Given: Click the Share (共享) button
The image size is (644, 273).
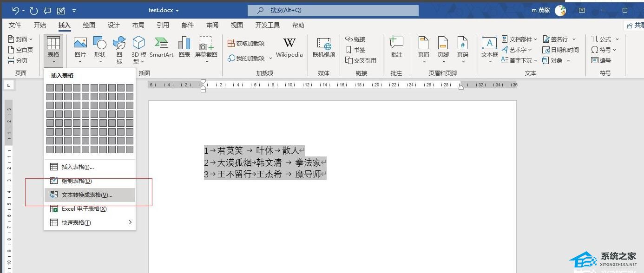Looking at the screenshot, I should tap(634, 25).
